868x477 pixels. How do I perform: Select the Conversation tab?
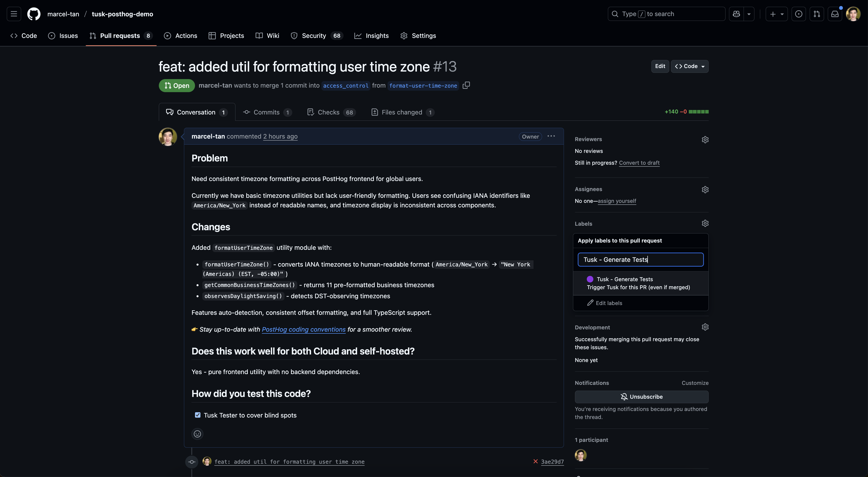click(x=197, y=112)
